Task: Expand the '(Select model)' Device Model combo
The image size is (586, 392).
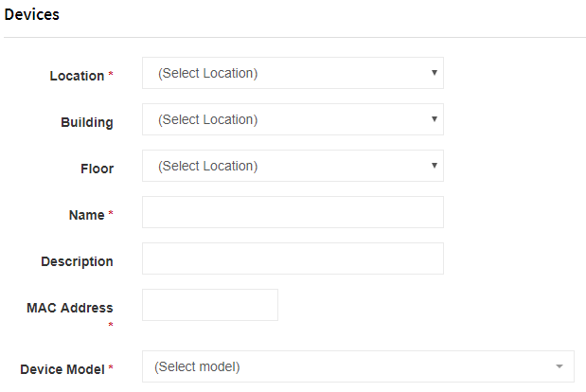Action: [358, 366]
